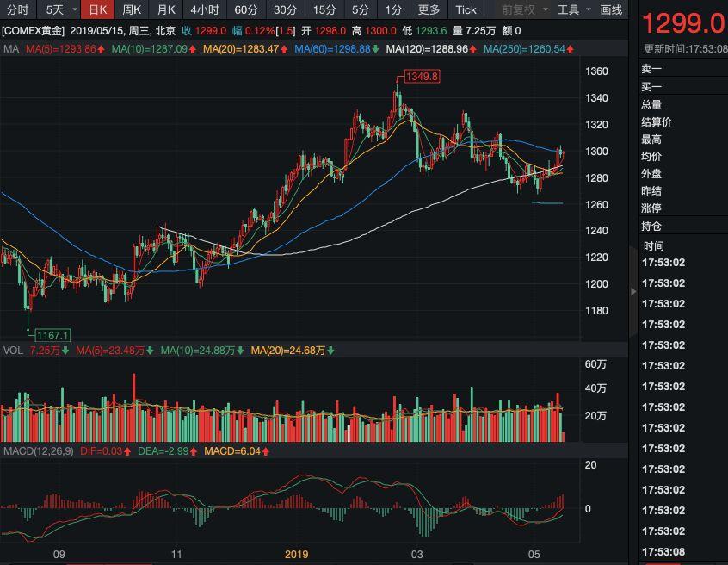
Task: Click the MA(5) indicator label
Action: pos(65,49)
